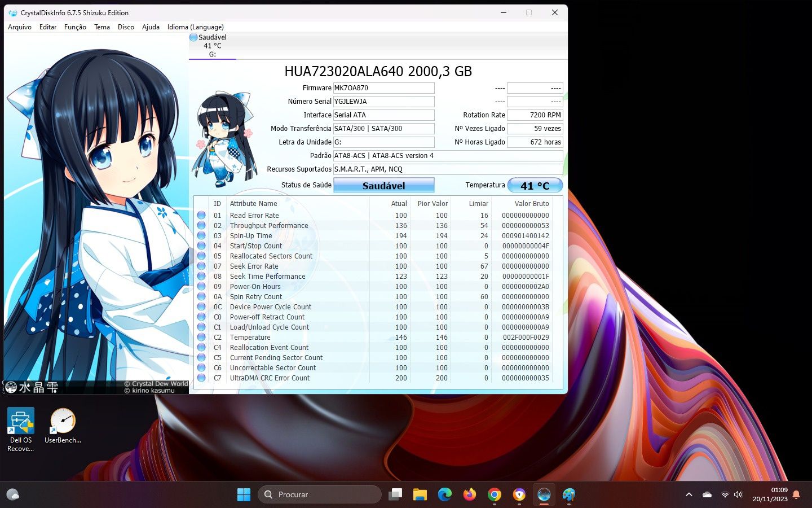This screenshot has height=508, width=812.
Task: Click the status circle for Spin Retry Count
Action: 201,296
